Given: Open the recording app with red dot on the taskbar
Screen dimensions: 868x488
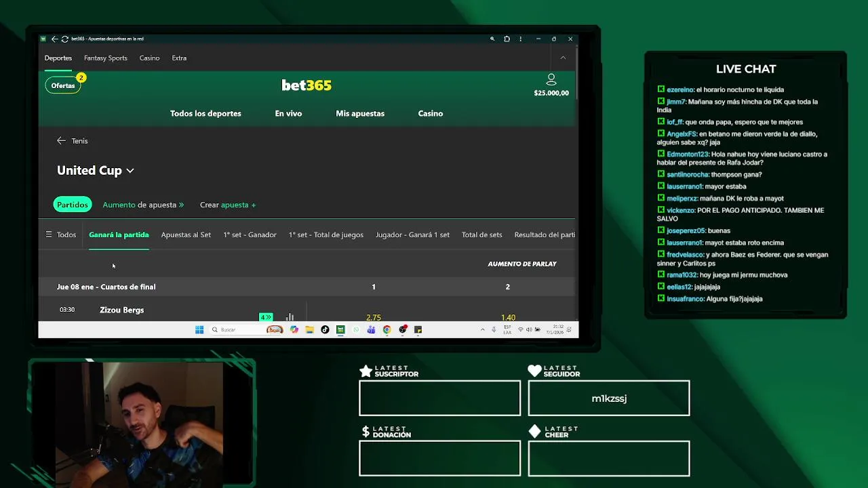Looking at the screenshot, I should pyautogui.click(x=403, y=329).
